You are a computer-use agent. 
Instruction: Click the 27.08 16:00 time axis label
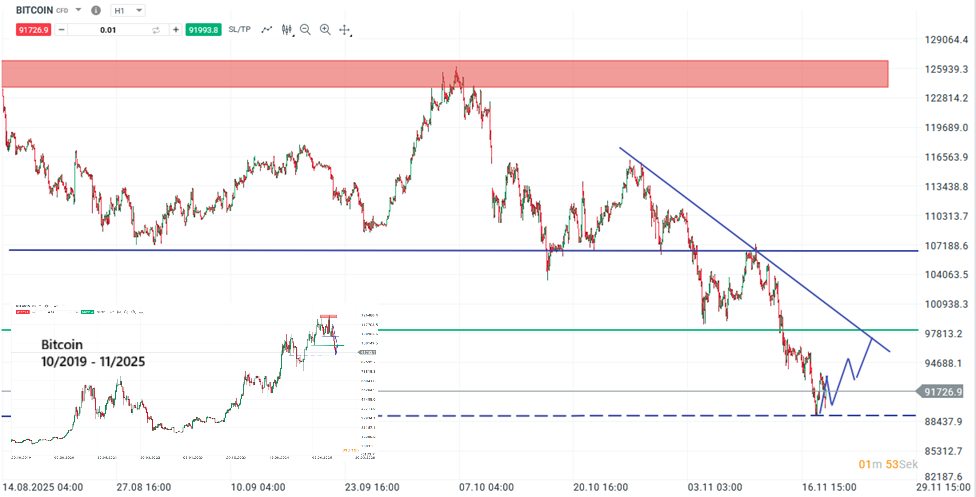click(145, 486)
